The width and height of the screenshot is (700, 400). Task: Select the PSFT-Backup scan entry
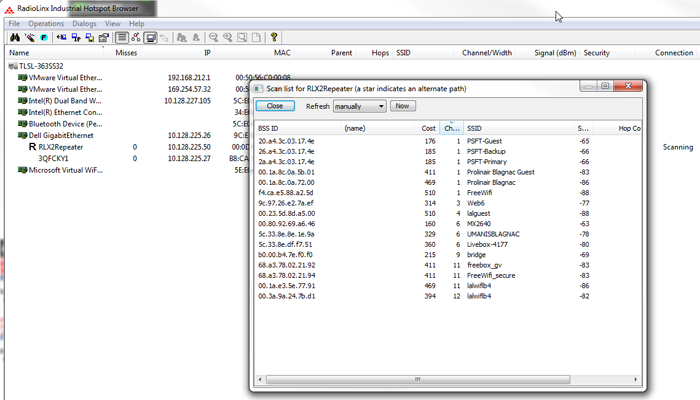point(448,151)
